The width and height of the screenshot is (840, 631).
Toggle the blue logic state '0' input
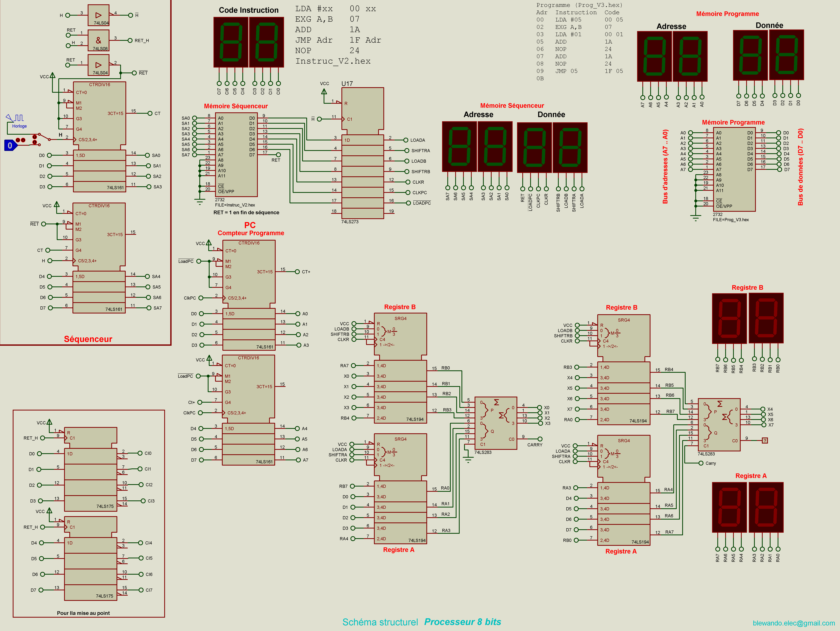pos(10,146)
